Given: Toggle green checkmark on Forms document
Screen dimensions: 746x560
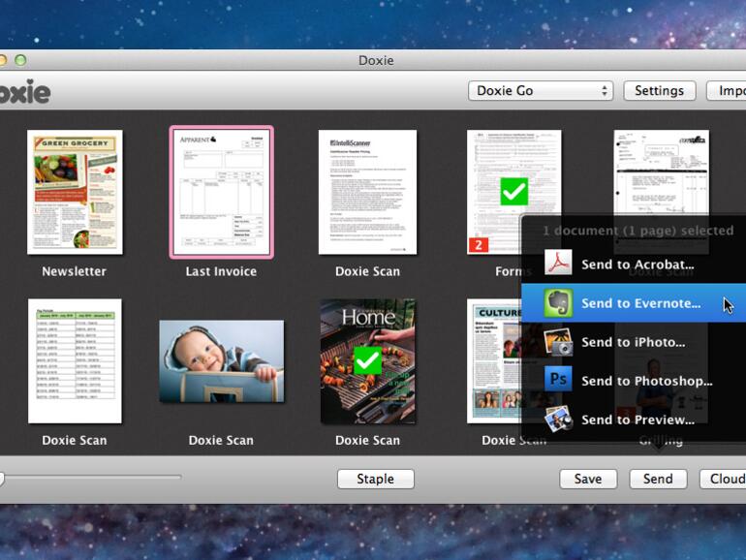Looking at the screenshot, I should coord(513,192).
